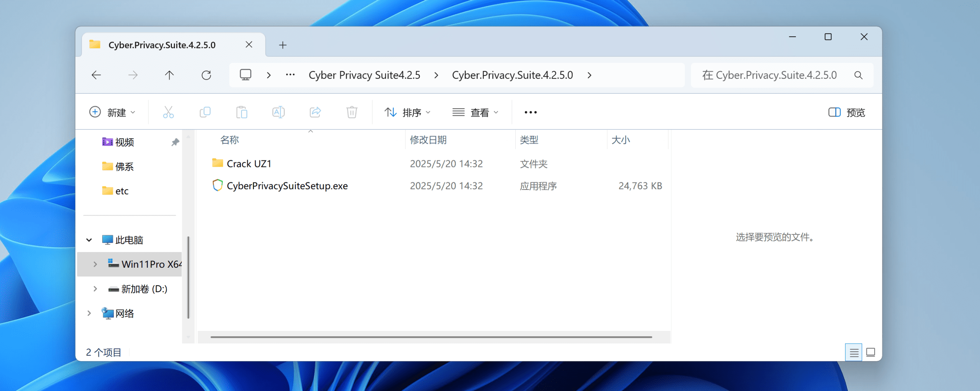Select the Crack UZ1 folder
980x391 pixels.
tap(249, 164)
